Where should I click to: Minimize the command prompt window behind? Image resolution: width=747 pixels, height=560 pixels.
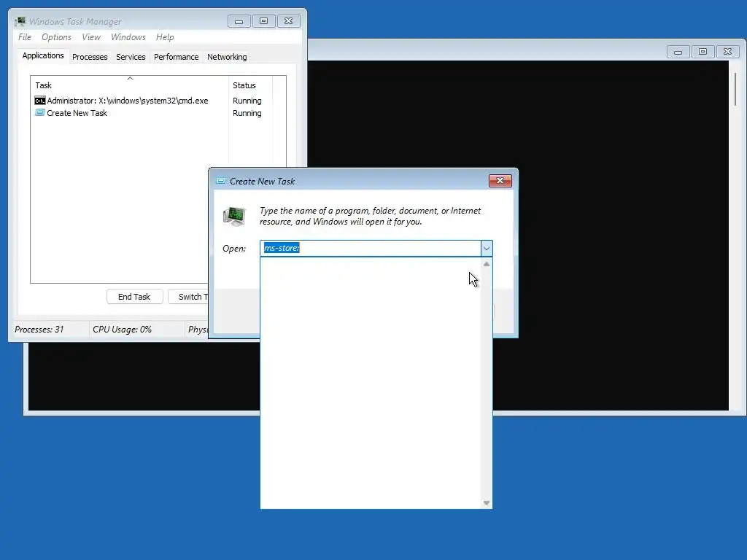678,52
